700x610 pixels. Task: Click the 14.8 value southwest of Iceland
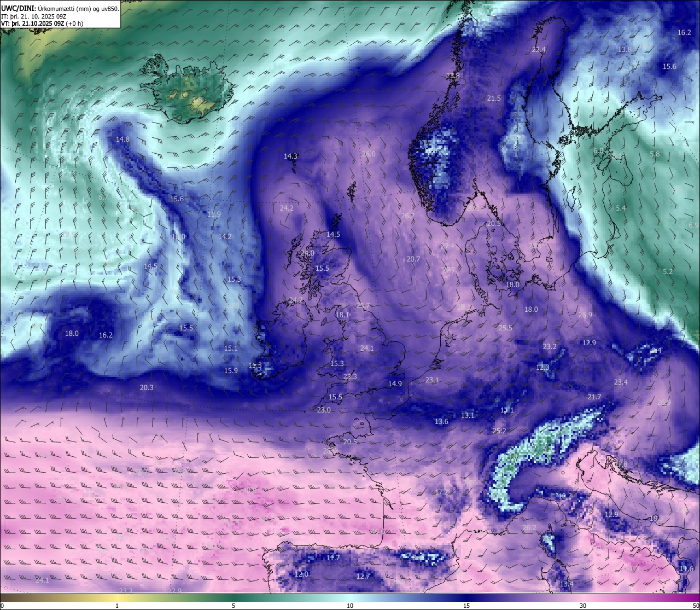[122, 139]
